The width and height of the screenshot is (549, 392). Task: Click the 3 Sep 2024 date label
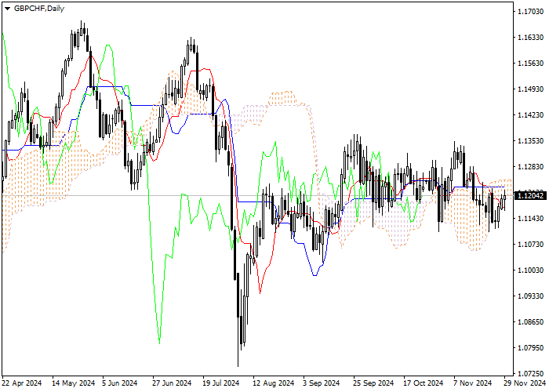(322, 383)
